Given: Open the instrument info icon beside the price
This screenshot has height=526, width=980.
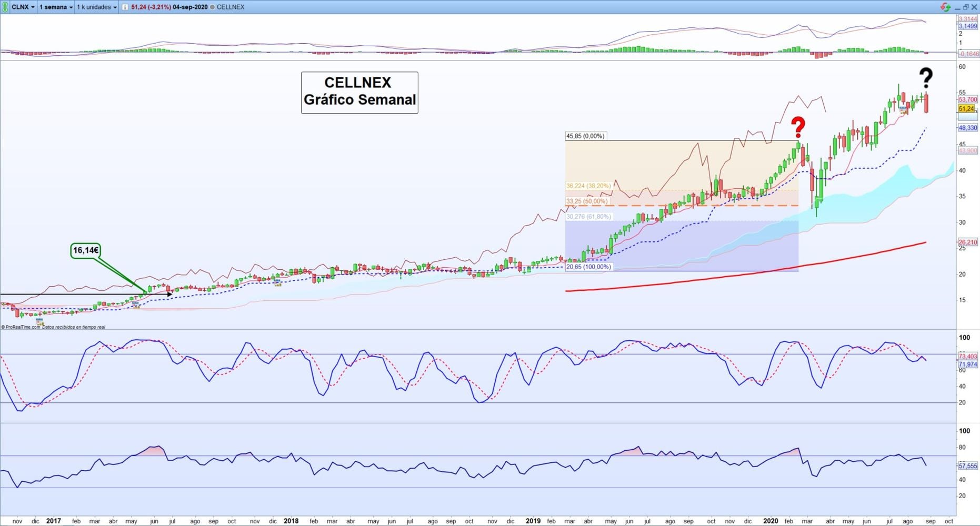Looking at the screenshot, I should (125, 7).
